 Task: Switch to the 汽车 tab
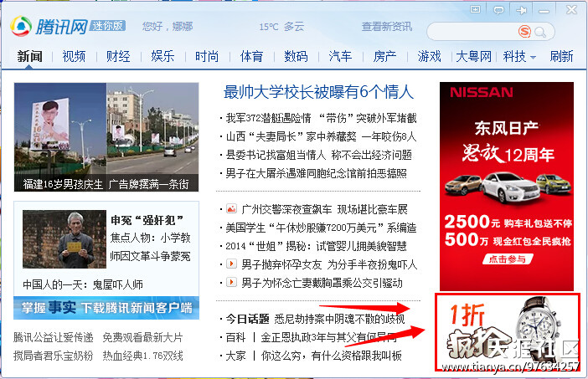pos(341,57)
